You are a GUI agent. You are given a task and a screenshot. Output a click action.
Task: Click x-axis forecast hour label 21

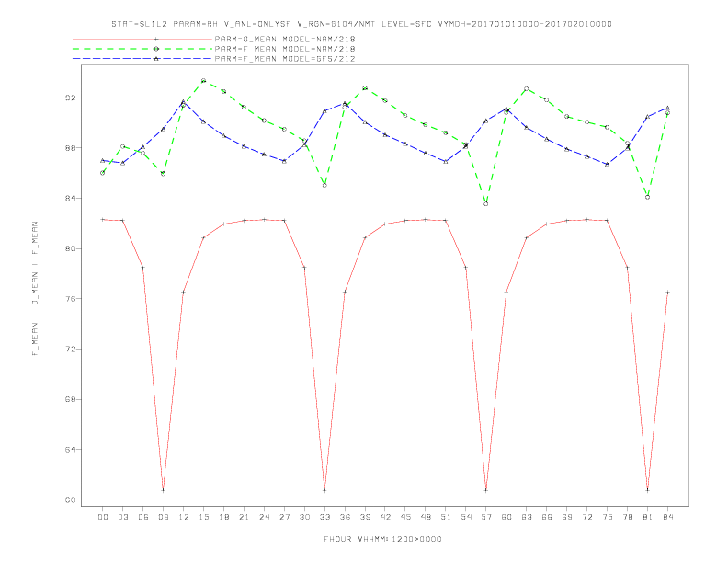[244, 517]
